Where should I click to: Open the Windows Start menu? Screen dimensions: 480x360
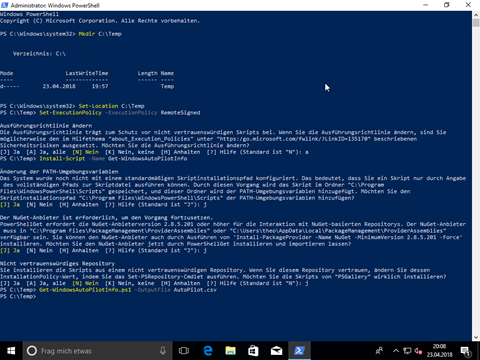(11, 351)
